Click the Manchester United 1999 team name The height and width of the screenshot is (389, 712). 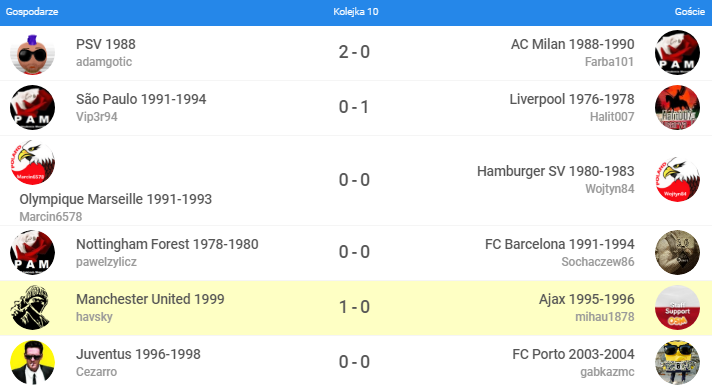click(150, 299)
